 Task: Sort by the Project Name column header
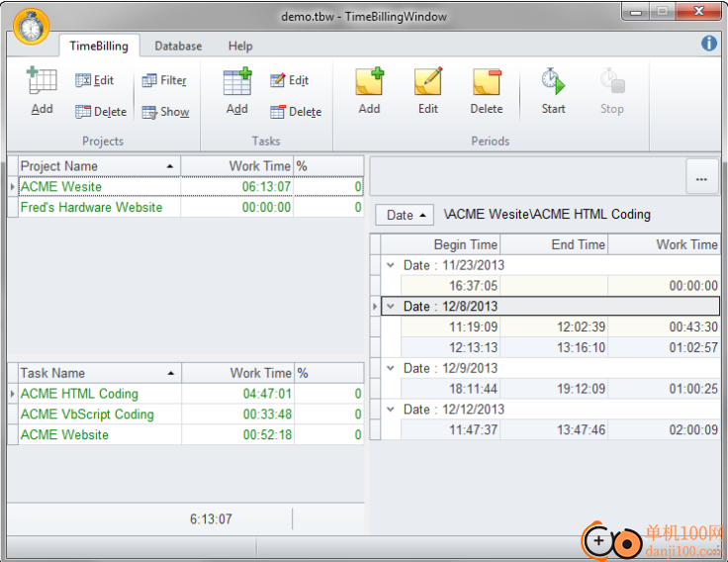(x=99, y=166)
